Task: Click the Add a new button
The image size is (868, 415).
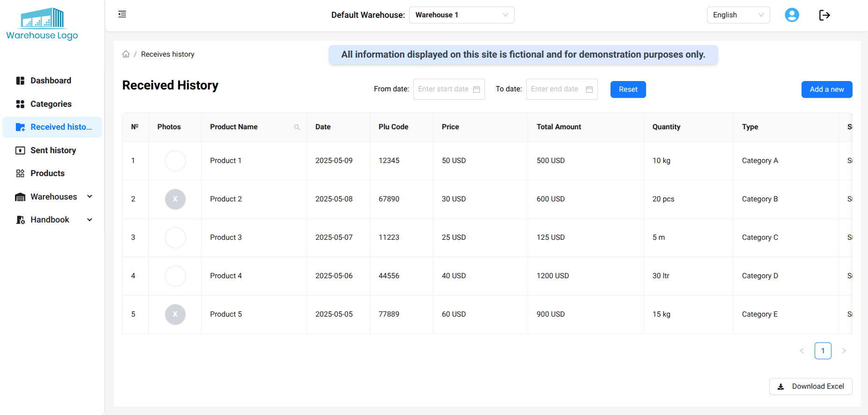Action: point(827,89)
